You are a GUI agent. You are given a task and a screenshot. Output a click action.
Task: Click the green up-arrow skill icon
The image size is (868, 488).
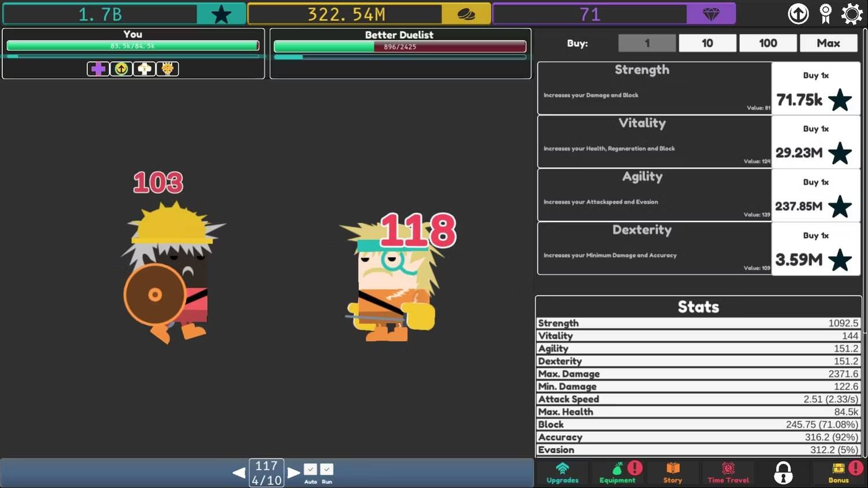click(x=122, y=69)
